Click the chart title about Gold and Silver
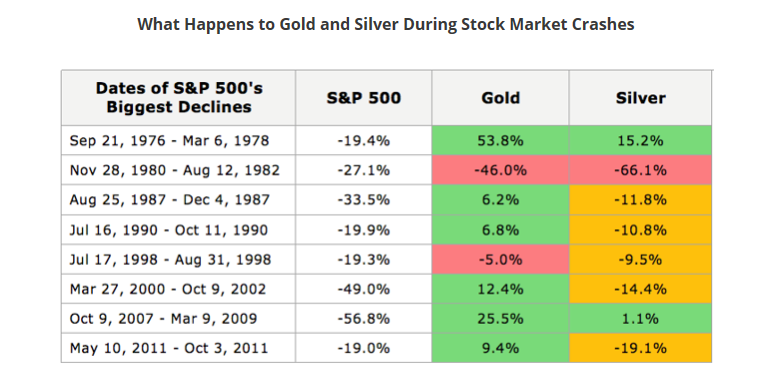 (385, 24)
